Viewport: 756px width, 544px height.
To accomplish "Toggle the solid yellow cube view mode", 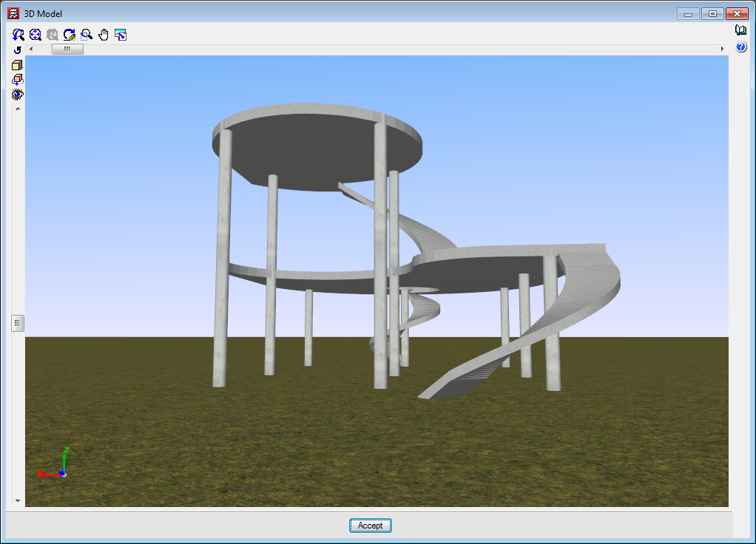I will click(x=18, y=65).
